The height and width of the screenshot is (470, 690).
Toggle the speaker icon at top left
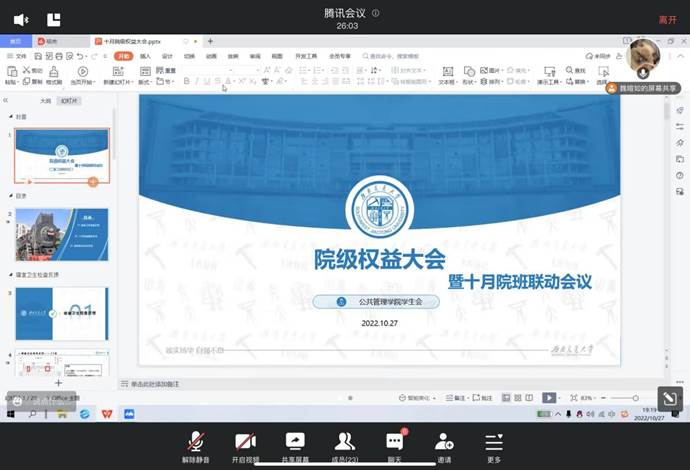[x=21, y=20]
